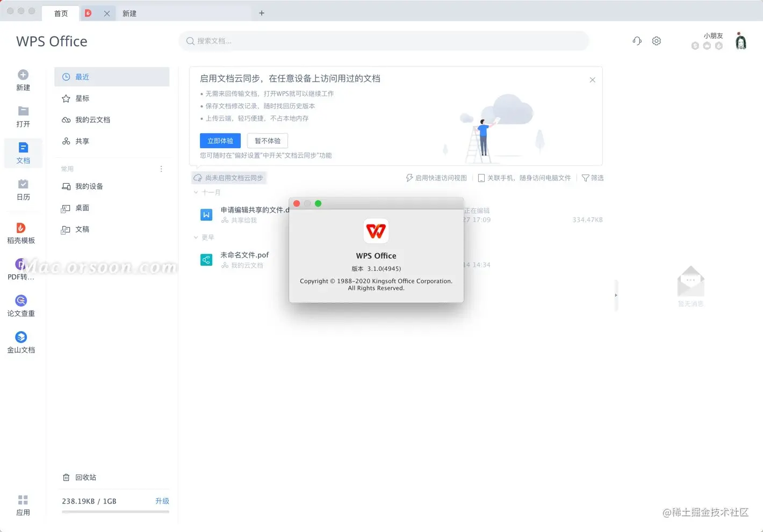Viewport: 763px width, 532px height.
Task: Launch the PDF转 converter icon
Action: pyautogui.click(x=21, y=264)
